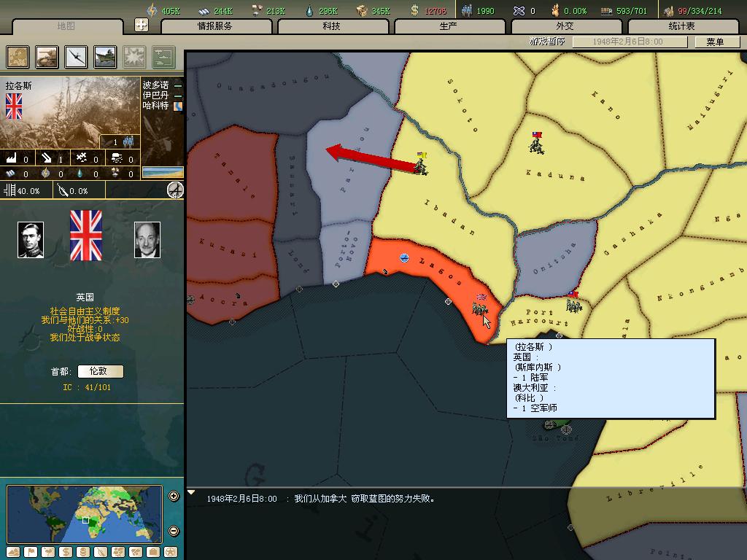Screen dimensions: 747x560
Task: Click the province metal resource icon
Action: tap(10, 174)
